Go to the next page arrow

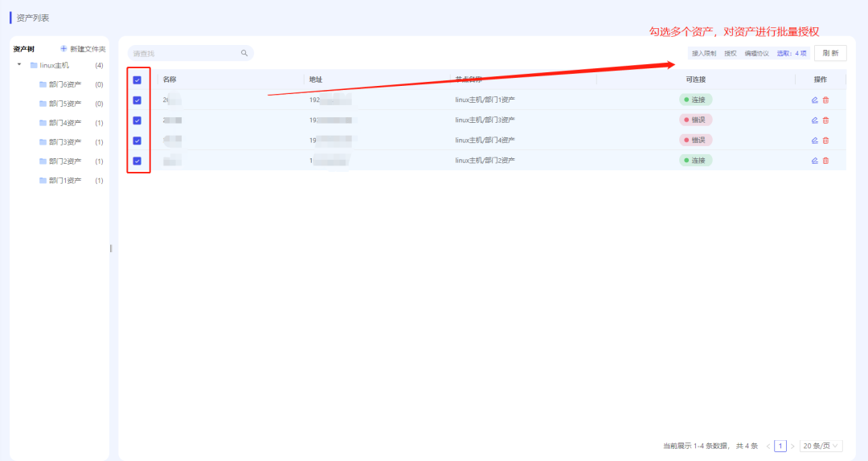pos(792,446)
